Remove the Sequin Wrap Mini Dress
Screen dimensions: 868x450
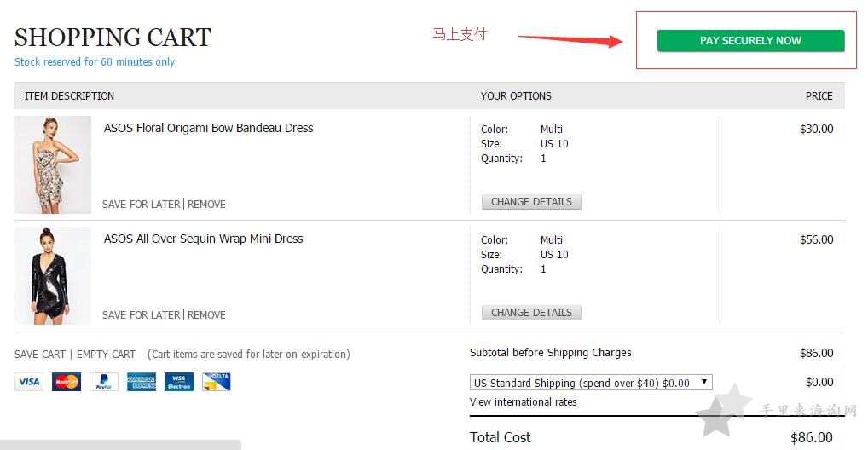point(206,315)
